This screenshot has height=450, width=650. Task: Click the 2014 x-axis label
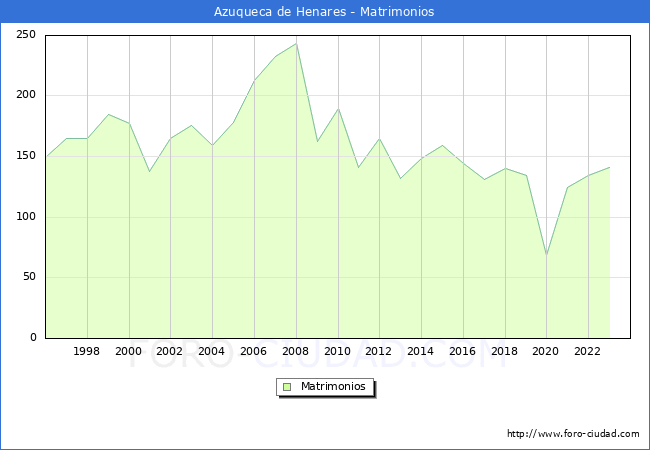click(x=420, y=351)
